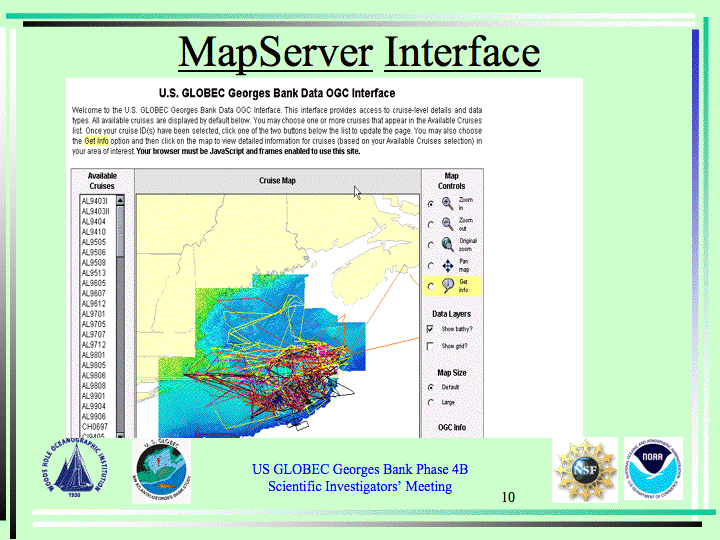Select cruise AL9513 in the list
This screenshot has width=720, height=540.
pos(94,273)
